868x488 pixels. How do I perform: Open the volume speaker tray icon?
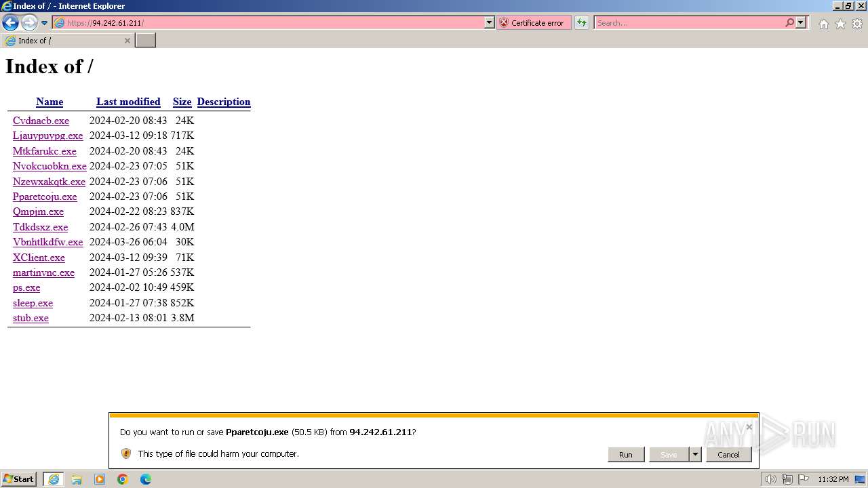pyautogui.click(x=770, y=479)
